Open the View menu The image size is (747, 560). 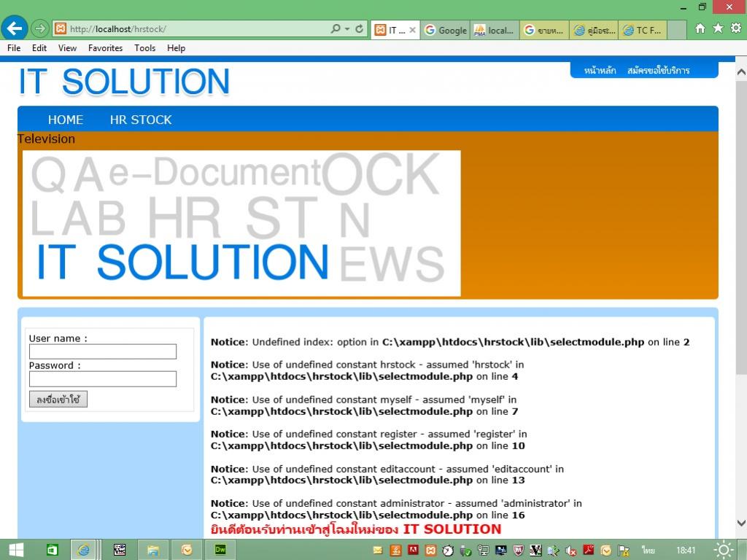67,48
